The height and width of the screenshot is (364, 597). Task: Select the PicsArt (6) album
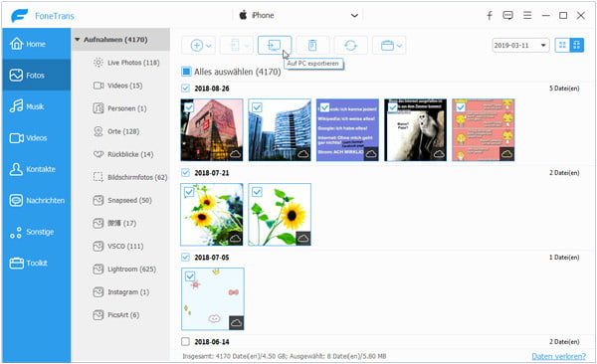tap(116, 315)
